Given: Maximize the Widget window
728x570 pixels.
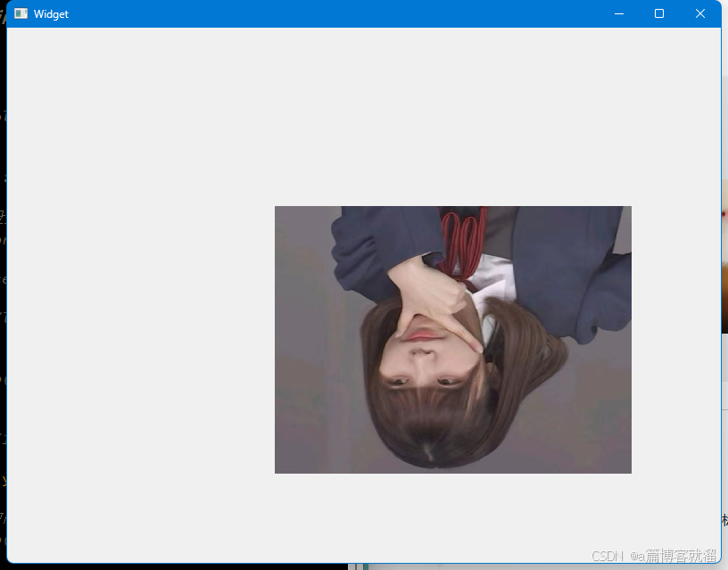Looking at the screenshot, I should 658,13.
